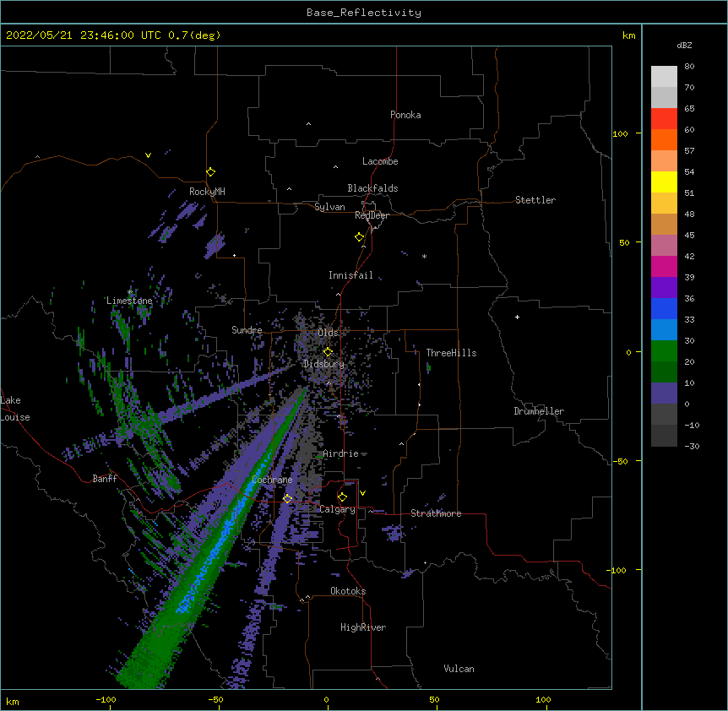The image size is (728, 711).
Task: Click the ThreeHills label
Action: click(x=451, y=353)
